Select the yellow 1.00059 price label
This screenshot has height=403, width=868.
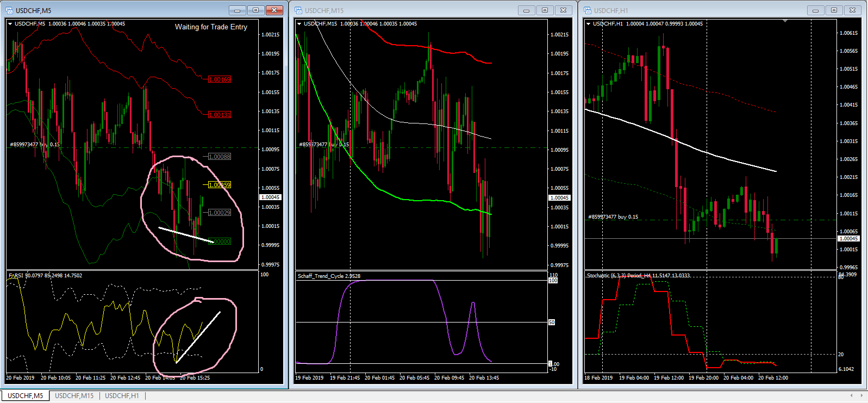pyautogui.click(x=220, y=185)
